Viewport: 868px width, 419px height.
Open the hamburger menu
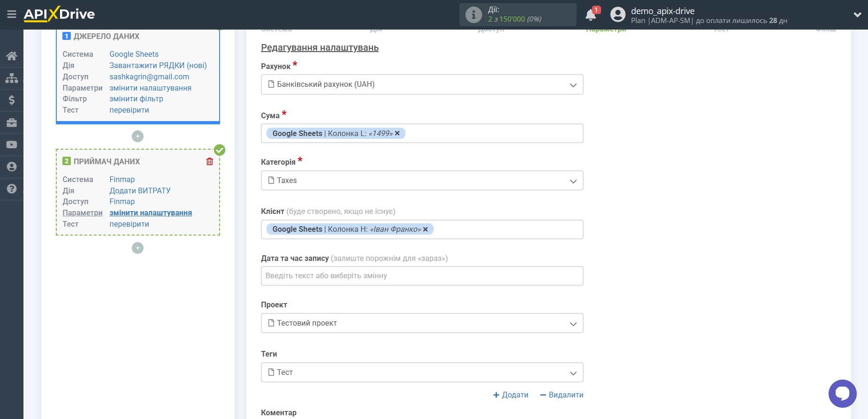12,14
